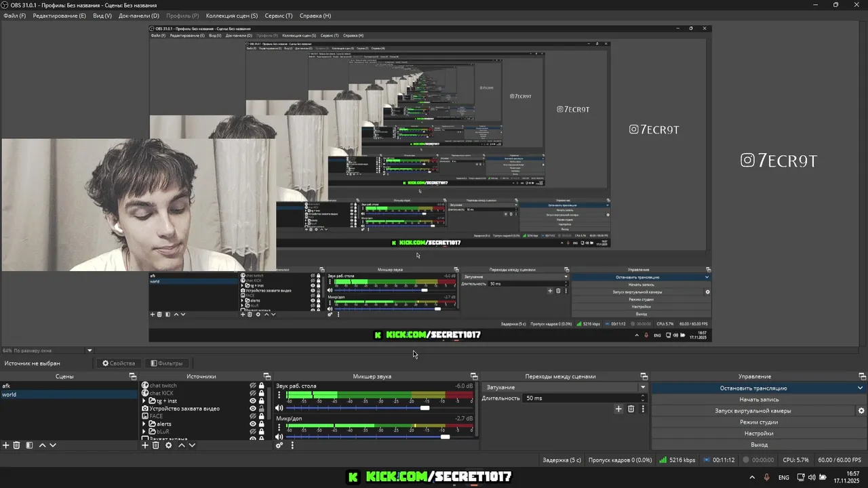Float the Сцены dock panel
Image resolution: width=868 pixels, height=488 pixels.
pos(133,376)
